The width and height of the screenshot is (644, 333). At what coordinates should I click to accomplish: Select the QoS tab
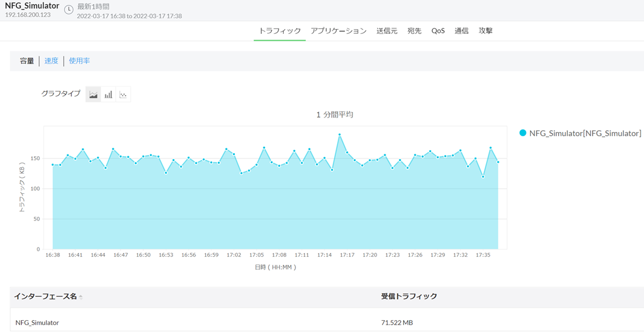pos(438,31)
